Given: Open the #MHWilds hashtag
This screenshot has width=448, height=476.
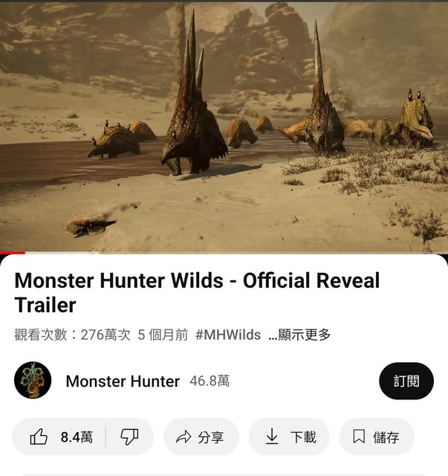Looking at the screenshot, I should click(228, 335).
